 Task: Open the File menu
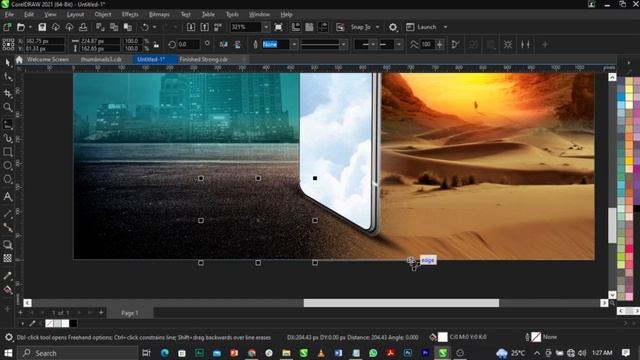tap(9, 14)
